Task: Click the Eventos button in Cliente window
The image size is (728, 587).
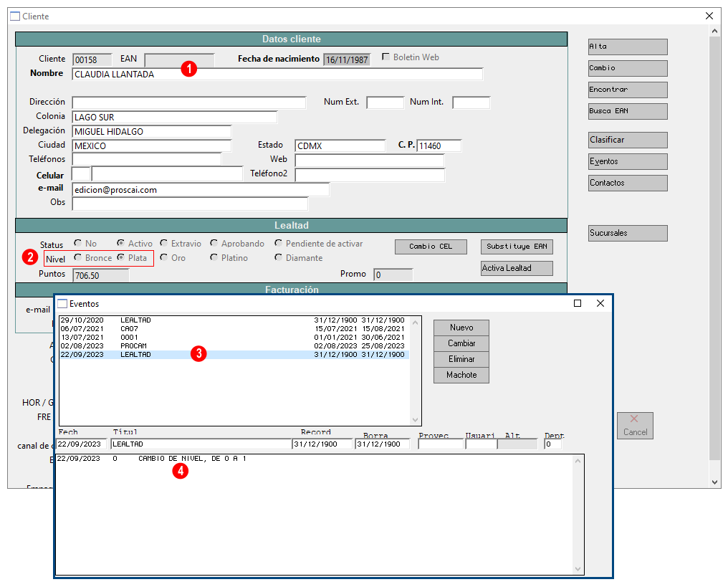Action: 628,161
